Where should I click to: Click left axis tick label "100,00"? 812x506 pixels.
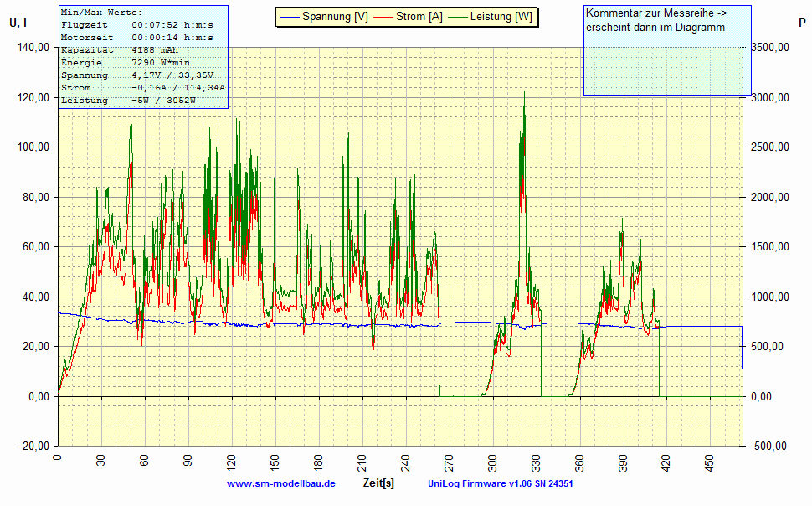(x=33, y=147)
